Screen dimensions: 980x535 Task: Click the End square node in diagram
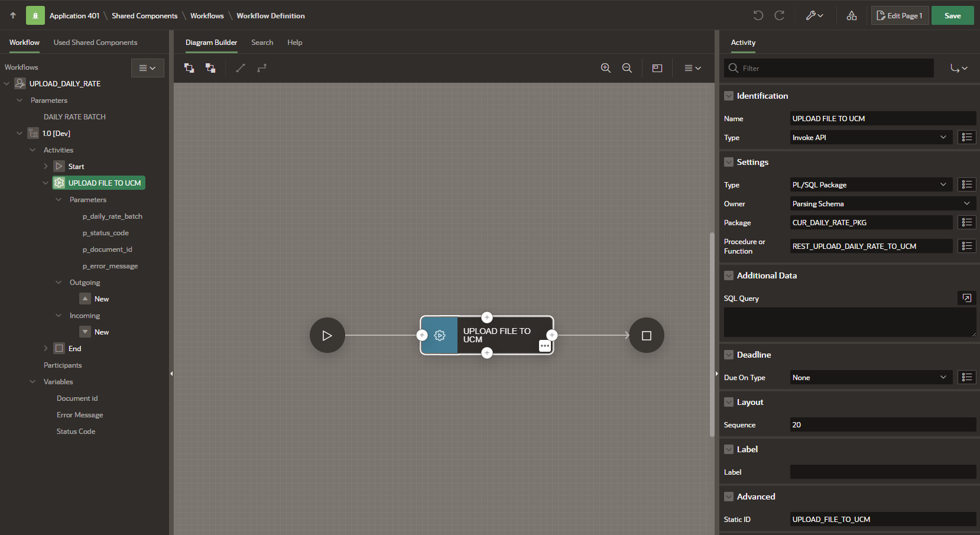(x=646, y=335)
